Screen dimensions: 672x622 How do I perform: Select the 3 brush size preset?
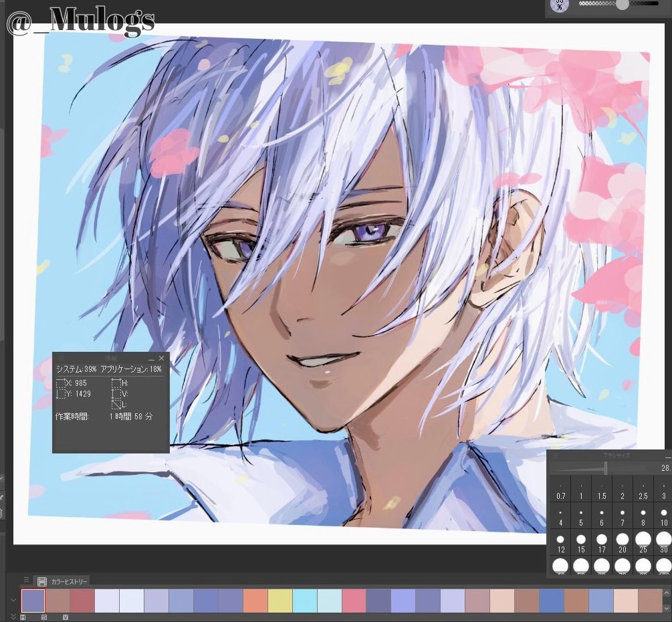tap(663, 489)
